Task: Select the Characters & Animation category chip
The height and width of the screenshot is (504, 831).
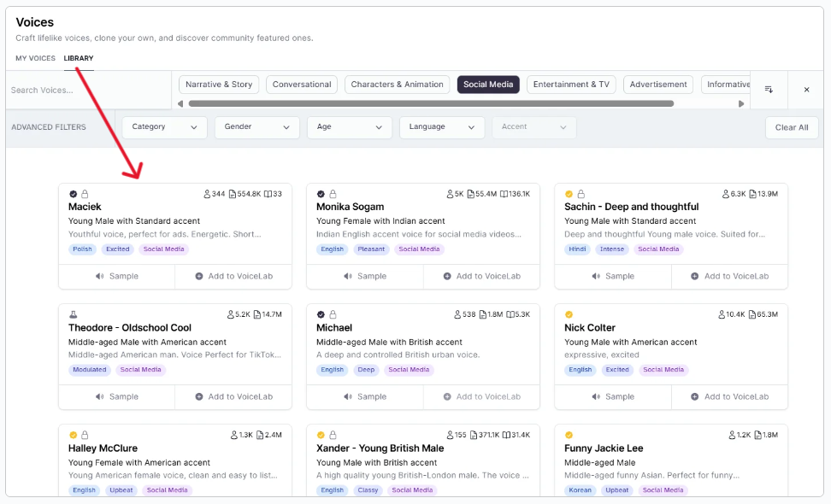Action: [x=397, y=85]
